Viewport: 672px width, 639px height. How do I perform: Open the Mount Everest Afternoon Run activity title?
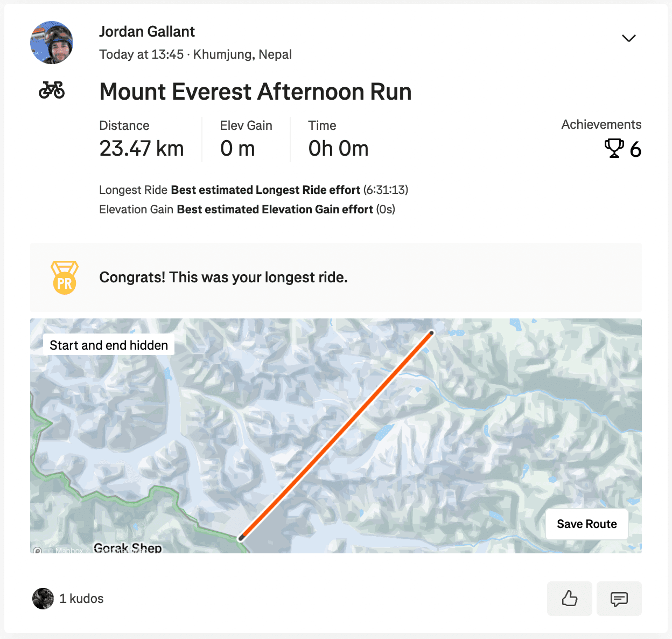click(255, 92)
